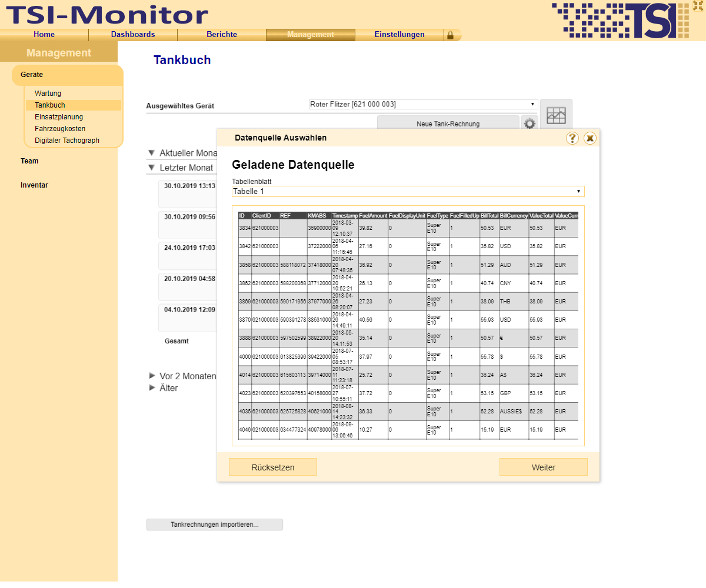Click the FuelAmount column header
The image size is (706, 588).
point(373,216)
